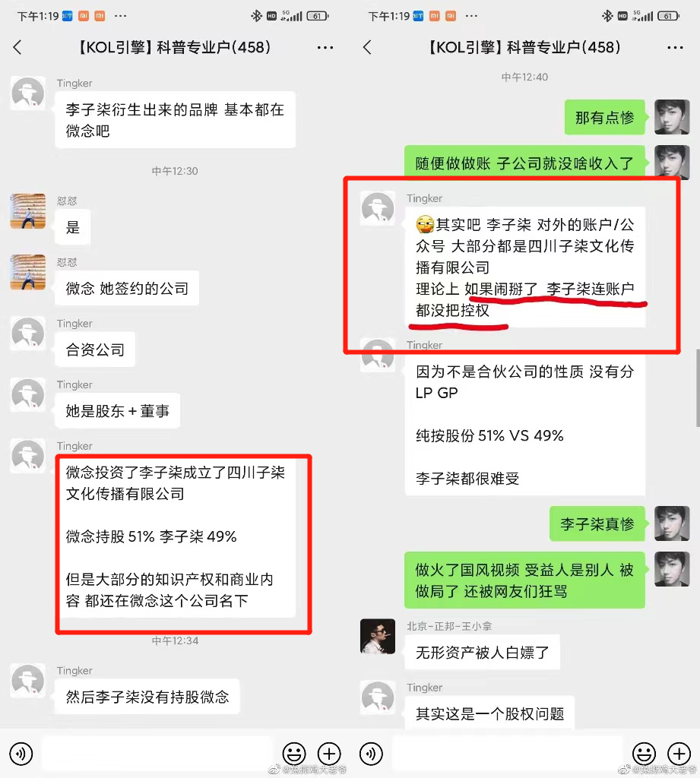Tap voice input icon in right chat
Screen dimensions: 700x778
[371, 754]
